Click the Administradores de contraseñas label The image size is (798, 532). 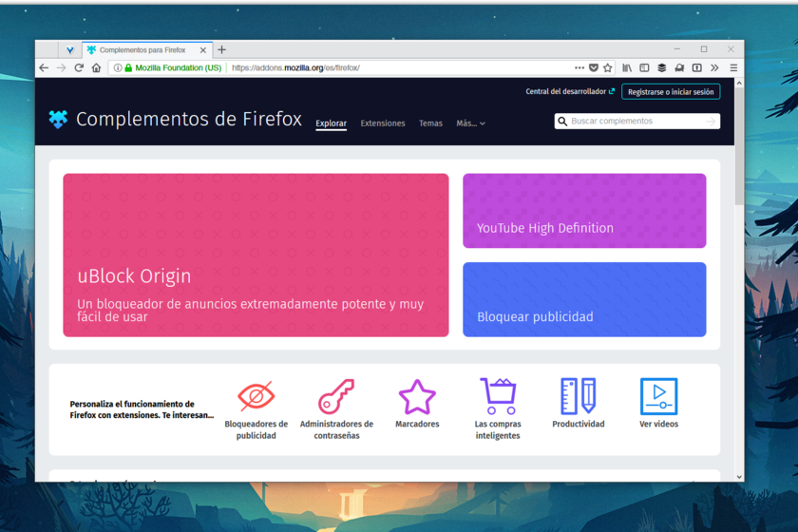[336, 429]
